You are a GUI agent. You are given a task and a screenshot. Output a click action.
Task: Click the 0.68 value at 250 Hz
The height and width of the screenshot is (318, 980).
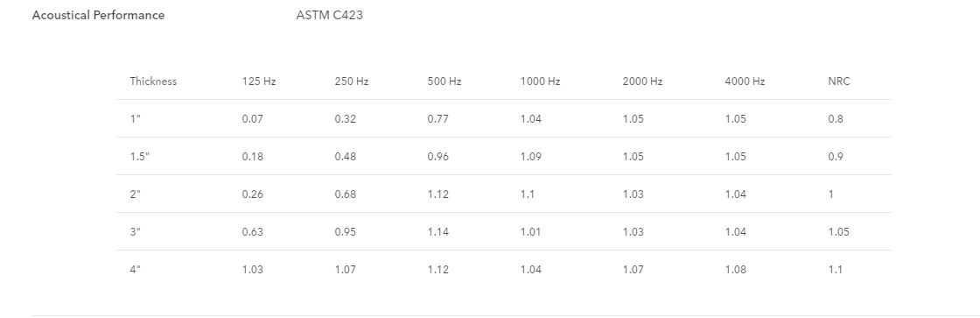(346, 194)
